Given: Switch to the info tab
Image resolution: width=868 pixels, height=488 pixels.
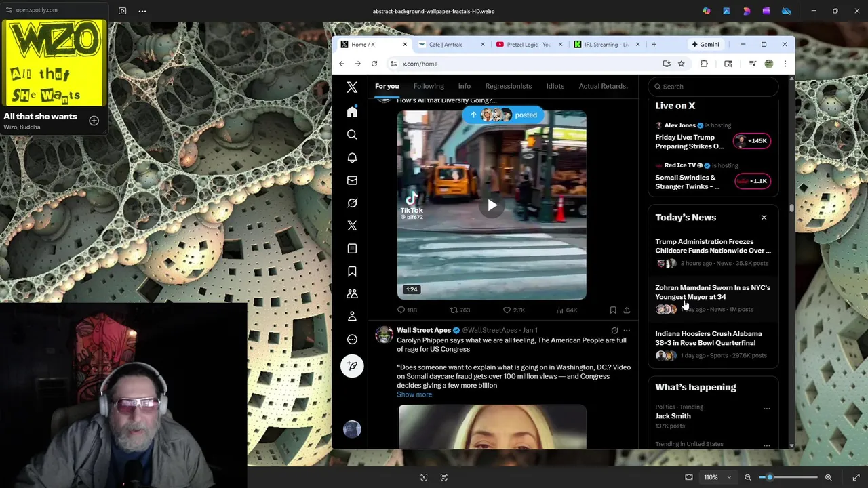Looking at the screenshot, I should (x=465, y=86).
